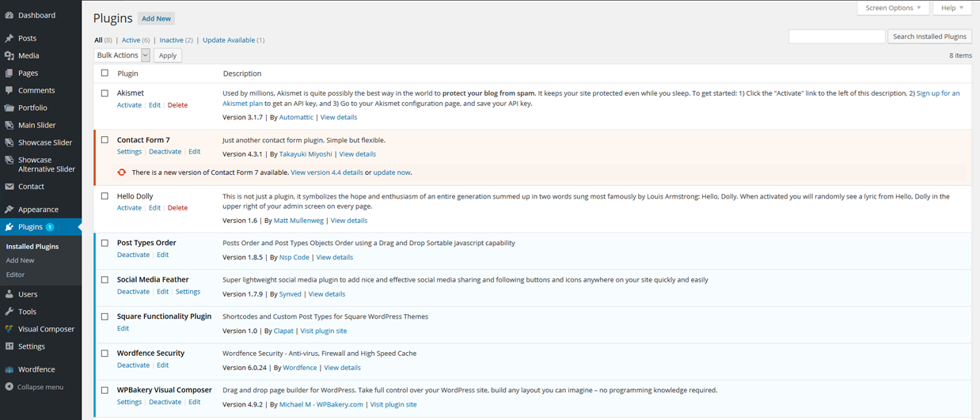Click Apply bulk action button

click(x=168, y=55)
